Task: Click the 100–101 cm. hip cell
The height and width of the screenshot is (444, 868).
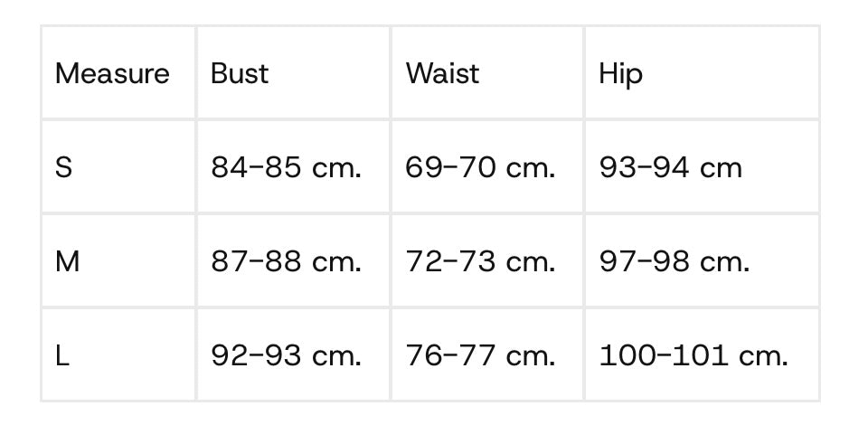Action: [x=693, y=355]
